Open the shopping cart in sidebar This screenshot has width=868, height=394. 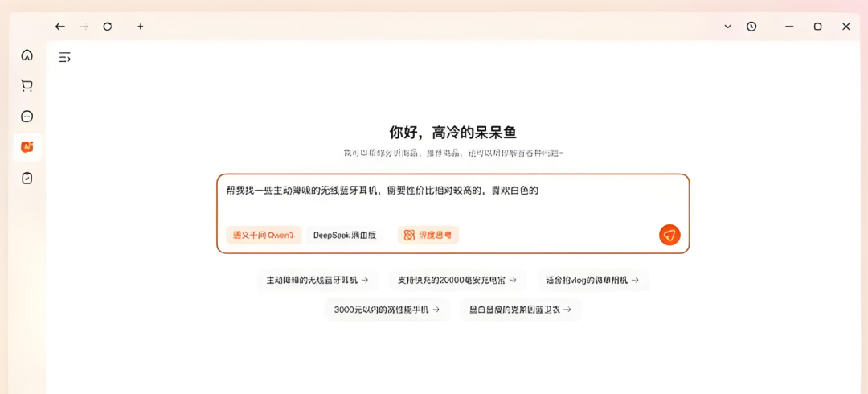tap(27, 85)
